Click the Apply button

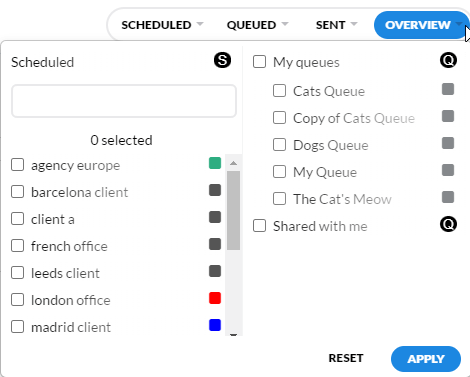tap(426, 359)
